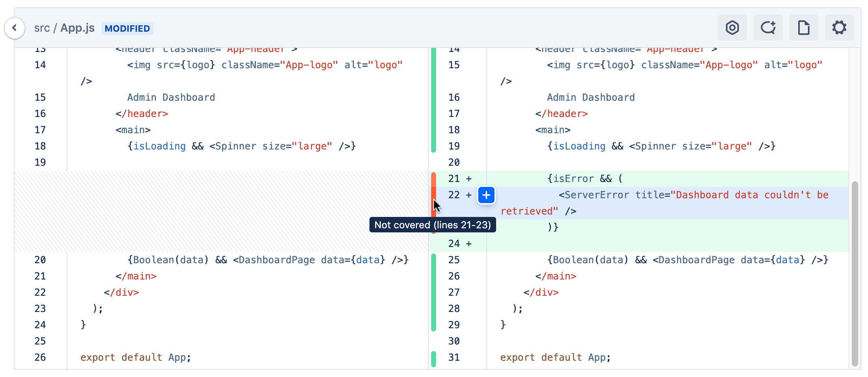
Task: Select added line number 24 in right pane
Action: pyautogui.click(x=454, y=244)
